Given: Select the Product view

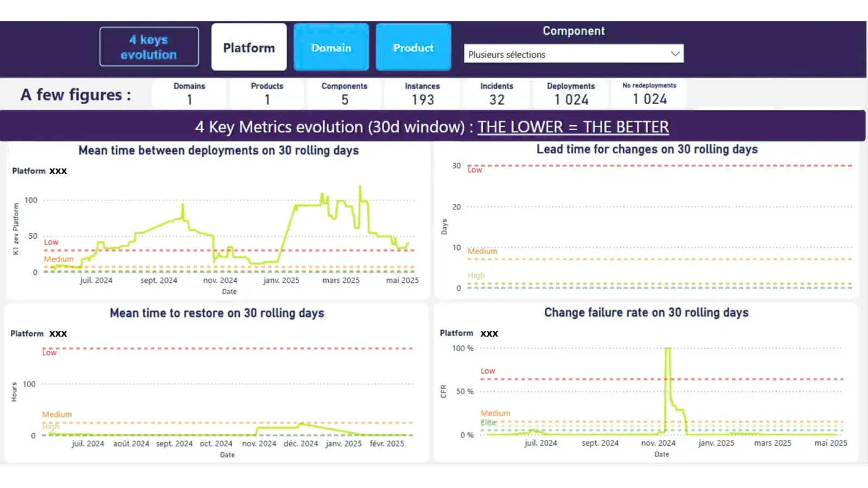Looking at the screenshot, I should coord(413,47).
